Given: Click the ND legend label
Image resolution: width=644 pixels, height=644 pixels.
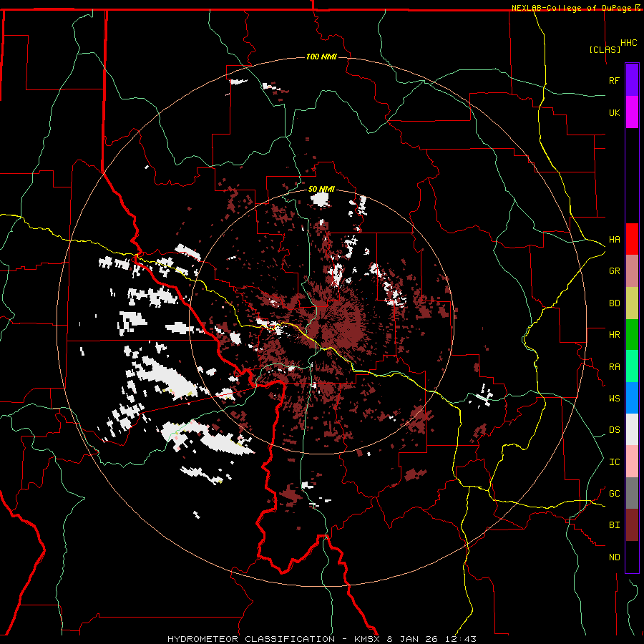Looking at the screenshot, I should click(x=614, y=557).
